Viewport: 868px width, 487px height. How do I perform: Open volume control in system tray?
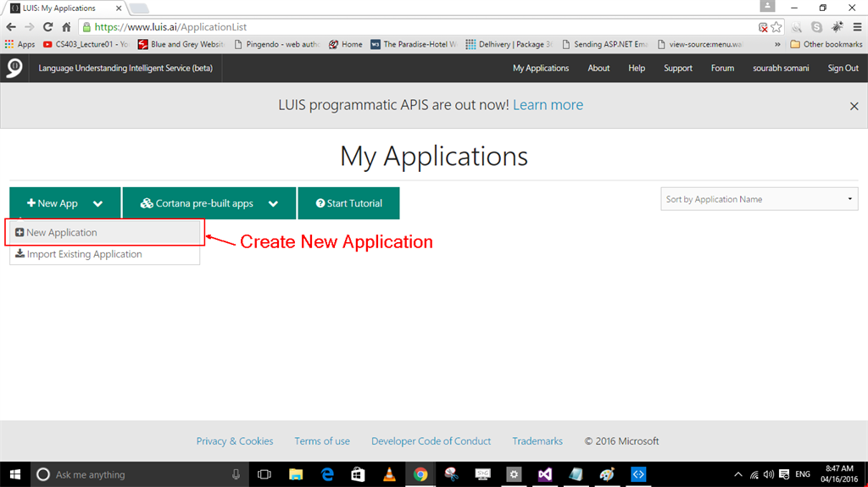tap(768, 474)
